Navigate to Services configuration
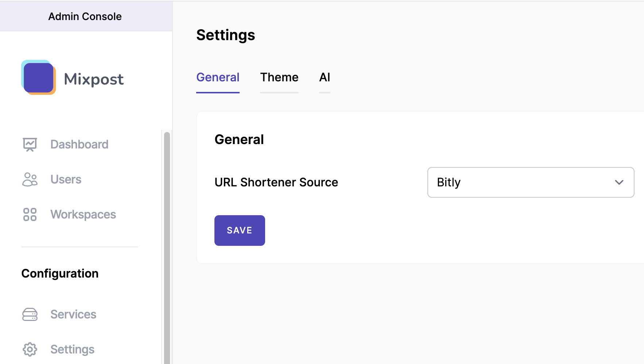This screenshot has width=644, height=364. pyautogui.click(x=73, y=314)
